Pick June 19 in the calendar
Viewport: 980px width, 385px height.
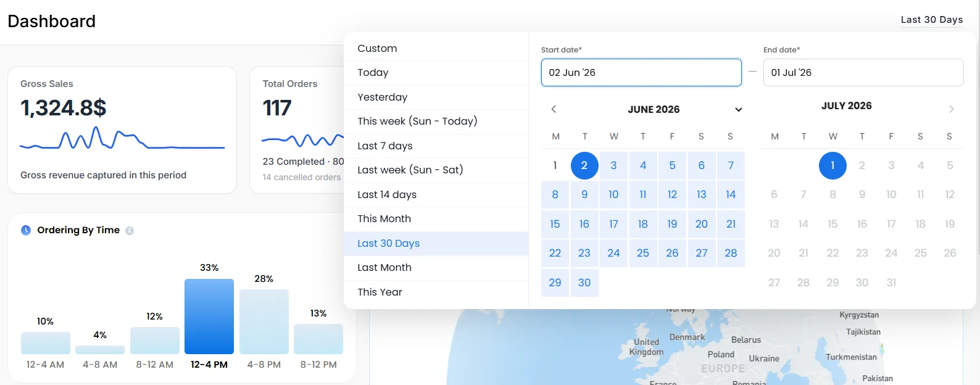pyautogui.click(x=672, y=224)
